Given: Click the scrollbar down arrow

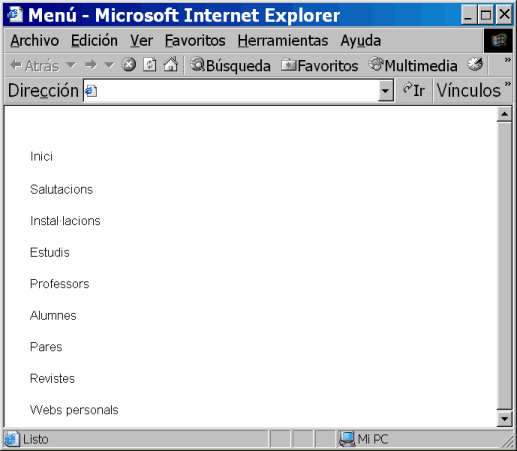Looking at the screenshot, I should point(504,419).
